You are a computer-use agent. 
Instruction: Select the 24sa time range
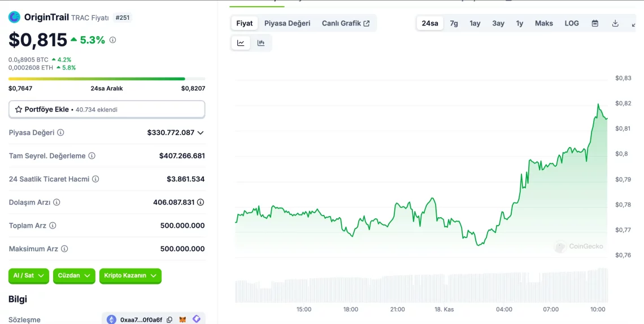[430, 23]
